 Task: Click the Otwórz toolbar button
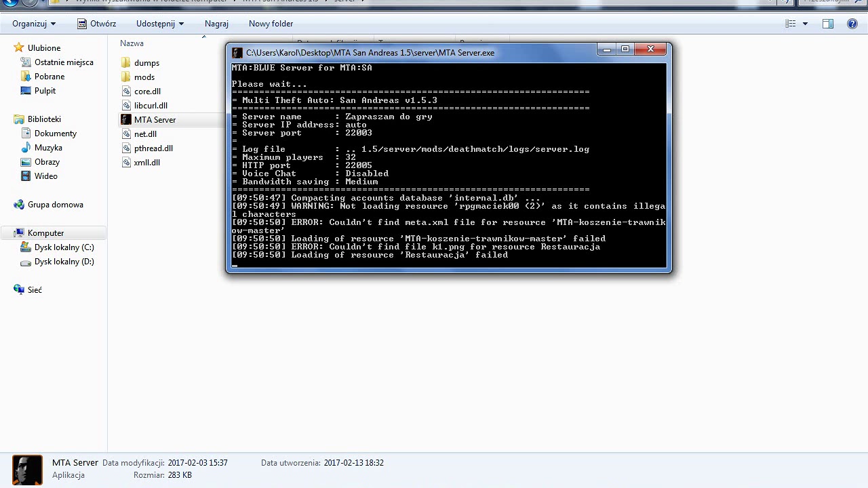[x=96, y=24]
